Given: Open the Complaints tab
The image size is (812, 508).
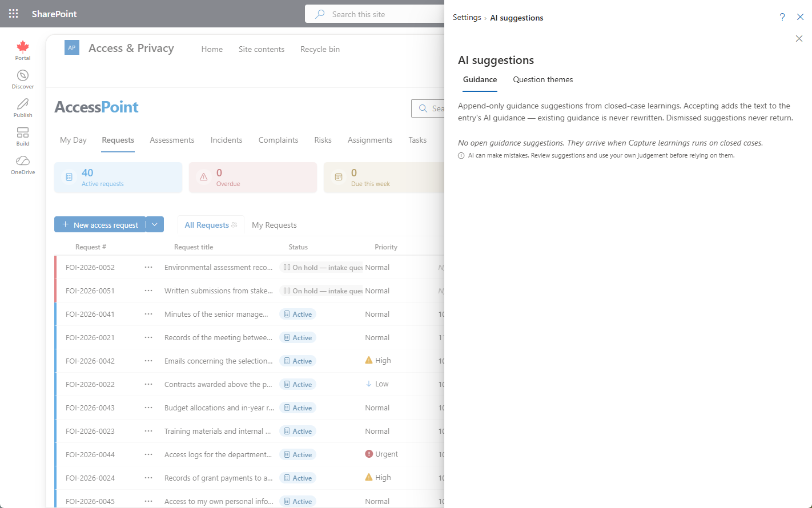Looking at the screenshot, I should (278, 140).
